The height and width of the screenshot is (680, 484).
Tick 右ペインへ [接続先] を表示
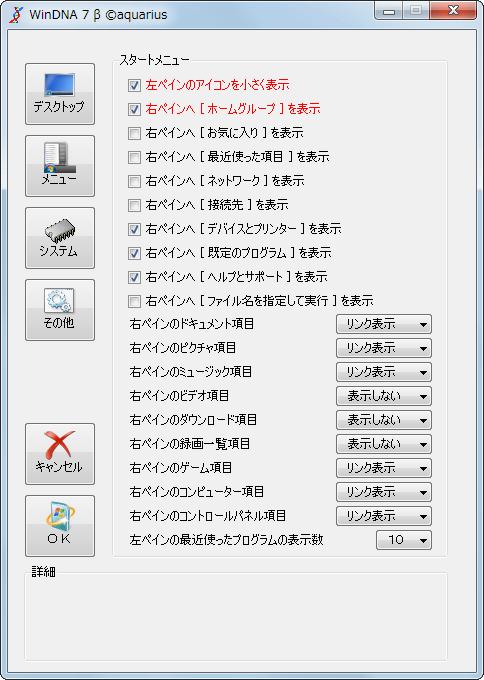click(x=134, y=205)
